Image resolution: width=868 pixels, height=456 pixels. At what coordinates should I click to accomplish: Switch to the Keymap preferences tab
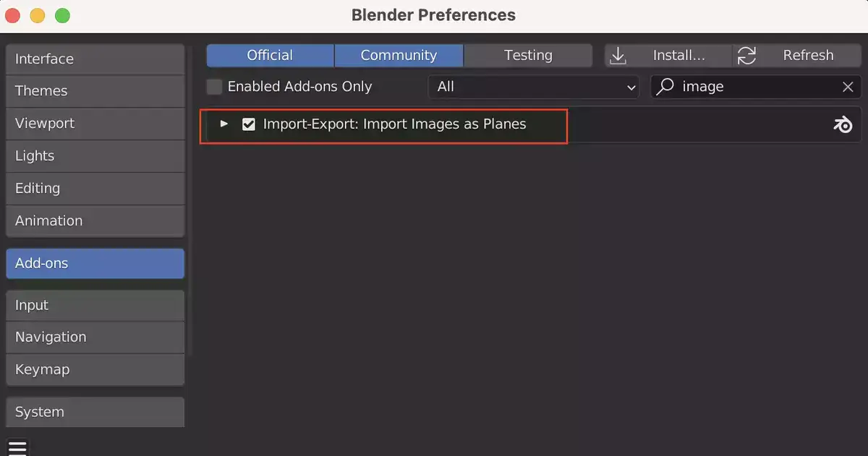point(95,369)
